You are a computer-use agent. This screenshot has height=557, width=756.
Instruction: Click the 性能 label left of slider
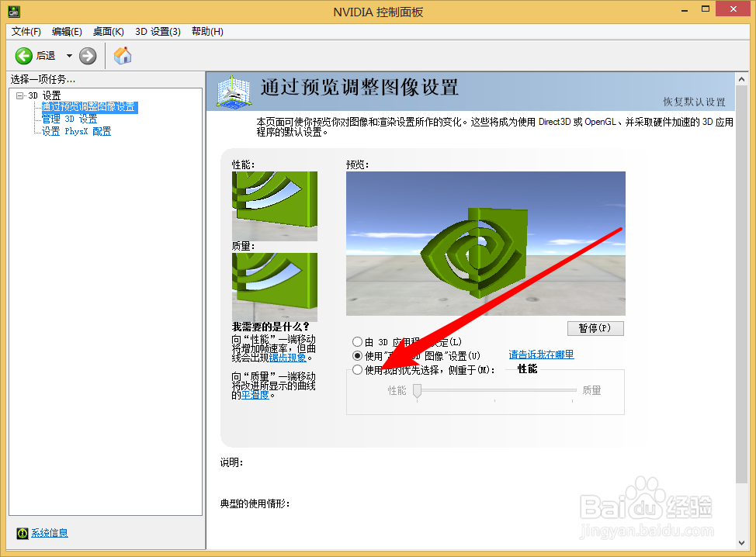397,390
